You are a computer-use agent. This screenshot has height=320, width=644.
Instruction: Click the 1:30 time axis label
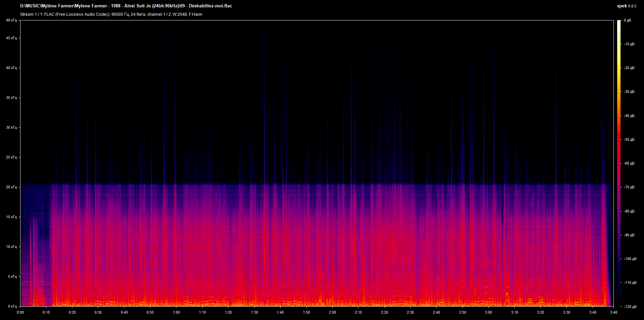[255, 313]
